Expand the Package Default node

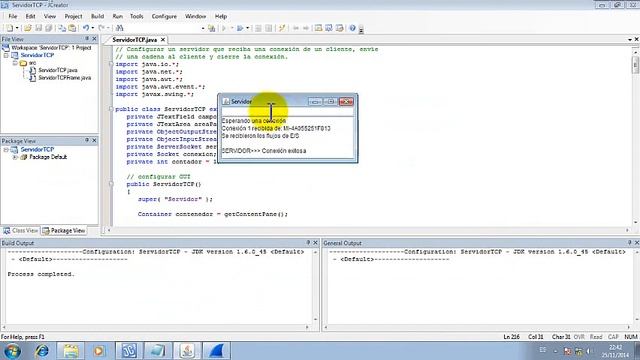pos(15,157)
